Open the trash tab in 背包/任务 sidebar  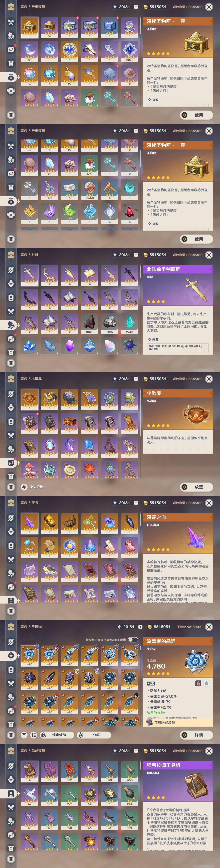(x=11, y=611)
